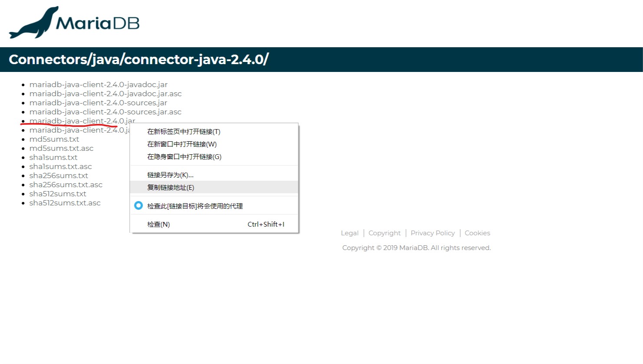Choose 复制链接地址 from the context menu
This screenshot has width=643, height=364.
click(170, 187)
